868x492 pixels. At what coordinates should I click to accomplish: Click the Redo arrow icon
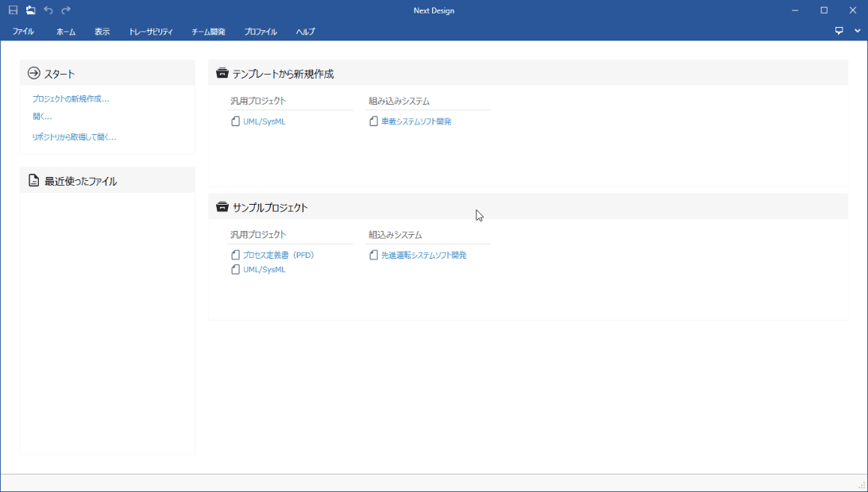click(66, 10)
